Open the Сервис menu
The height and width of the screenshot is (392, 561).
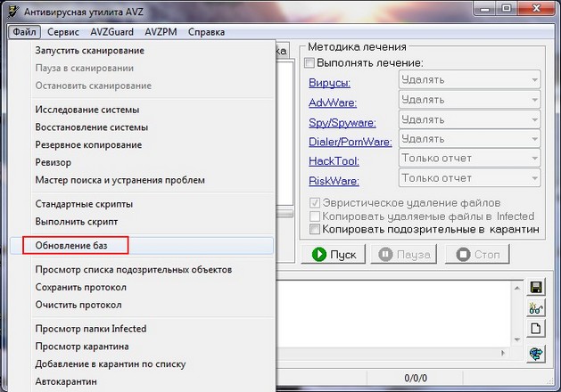click(x=63, y=32)
